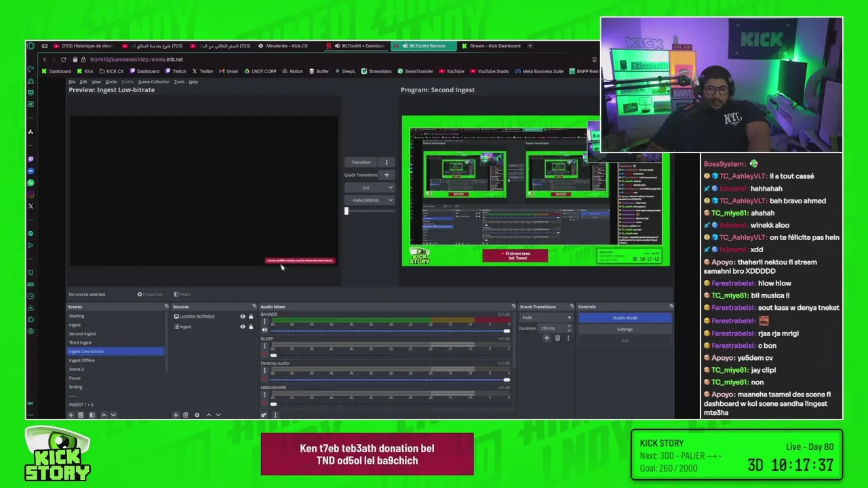The height and width of the screenshot is (488, 868).
Task: Unmute the Desktop Audio track
Action: click(x=264, y=379)
